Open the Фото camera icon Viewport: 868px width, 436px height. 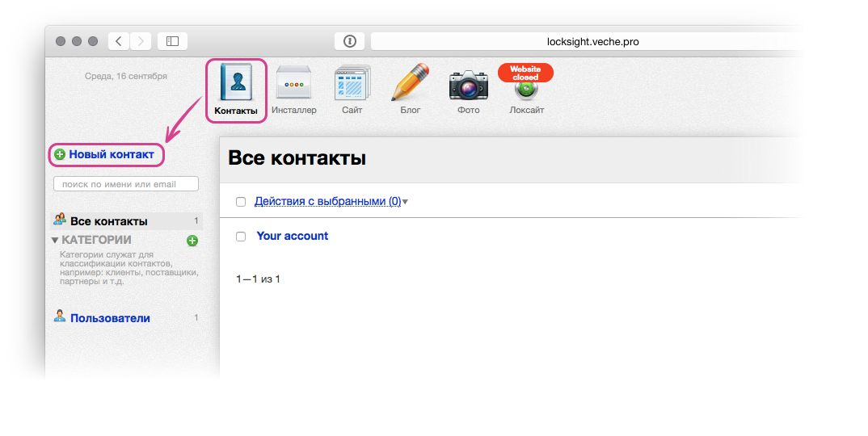[x=468, y=85]
